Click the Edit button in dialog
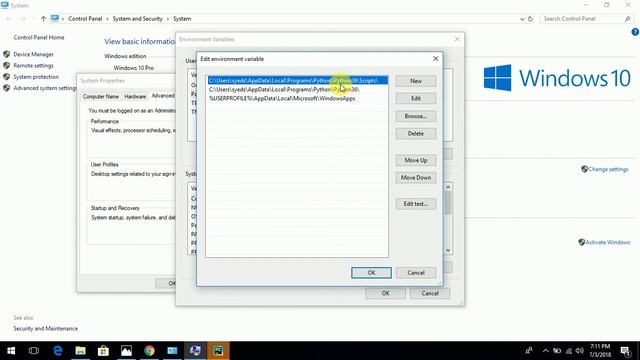The height and width of the screenshot is (360, 640). click(416, 98)
